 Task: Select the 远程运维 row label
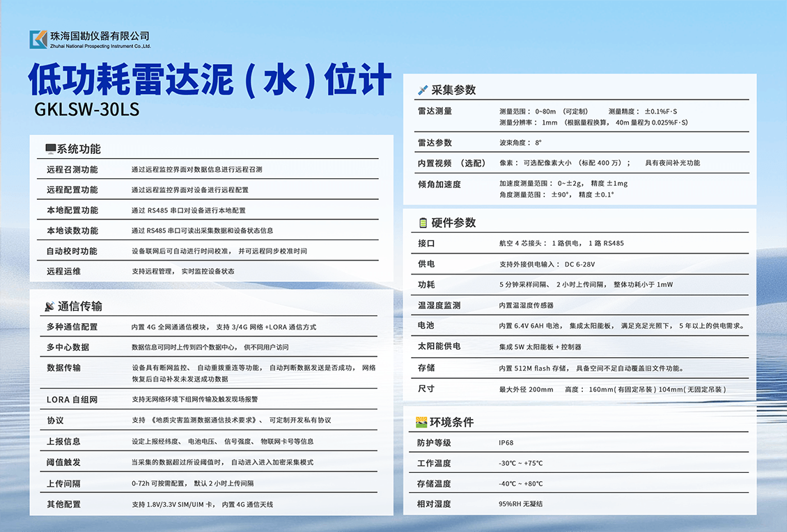click(64, 272)
